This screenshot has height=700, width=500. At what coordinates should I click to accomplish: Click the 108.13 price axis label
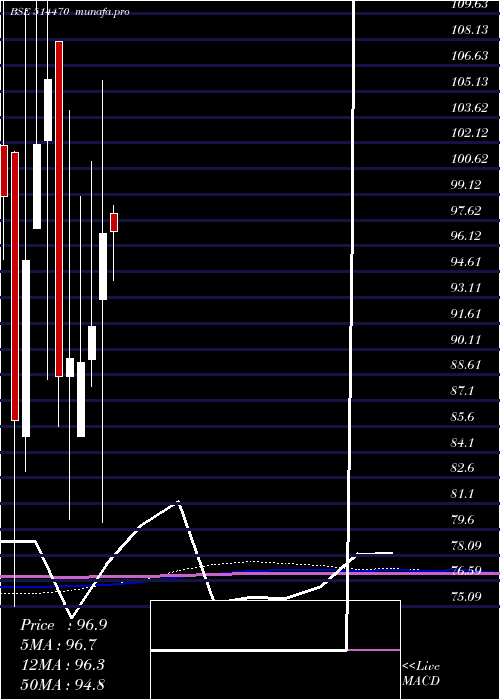pos(470,30)
